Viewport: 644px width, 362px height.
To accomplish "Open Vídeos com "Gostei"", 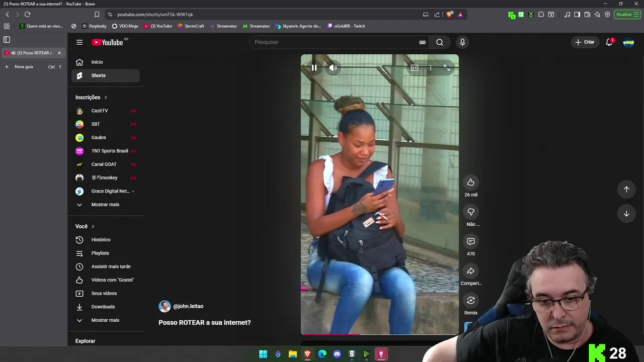I will tap(106, 280).
